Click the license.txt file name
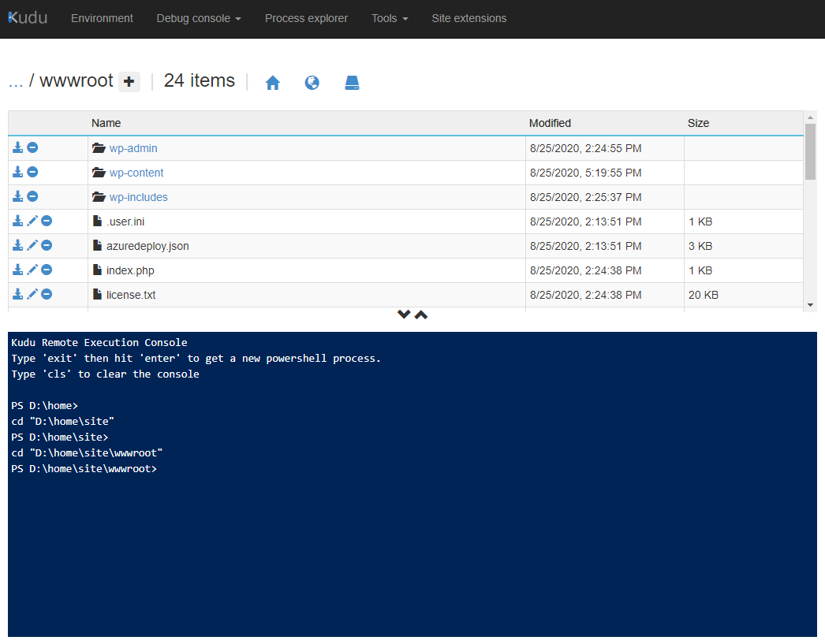This screenshot has height=644, width=825. click(131, 295)
